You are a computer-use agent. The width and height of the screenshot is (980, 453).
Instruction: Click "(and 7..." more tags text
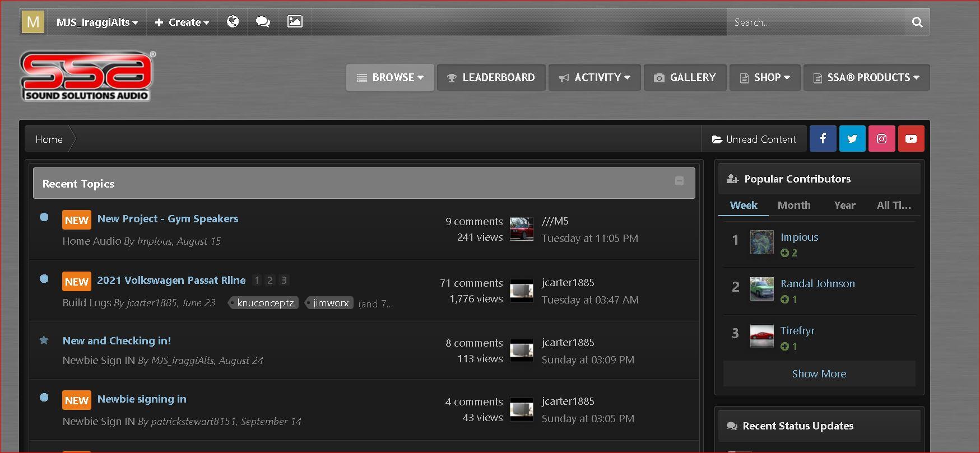point(375,303)
